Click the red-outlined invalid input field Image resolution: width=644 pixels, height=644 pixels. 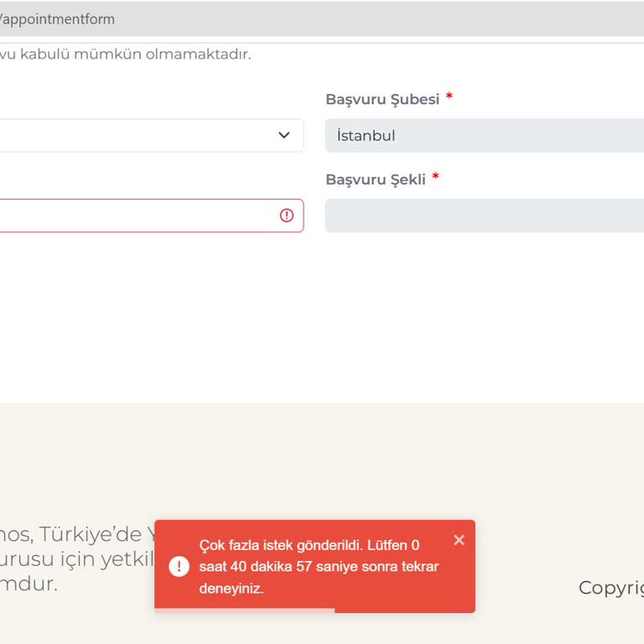click(152, 216)
